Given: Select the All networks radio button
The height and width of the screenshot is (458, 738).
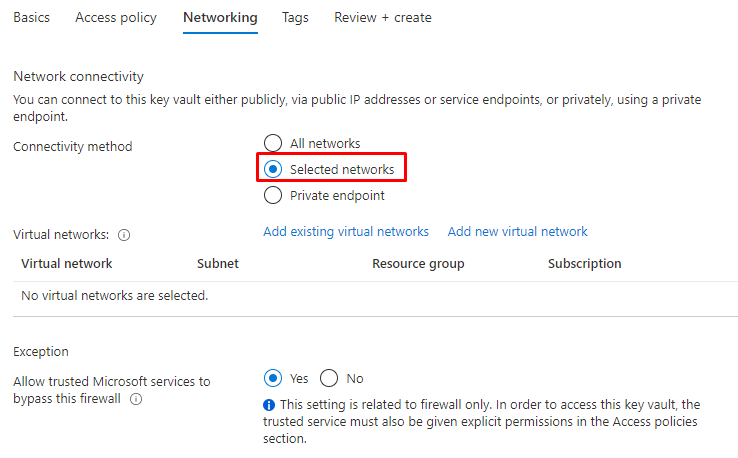Looking at the screenshot, I should coord(272,143).
